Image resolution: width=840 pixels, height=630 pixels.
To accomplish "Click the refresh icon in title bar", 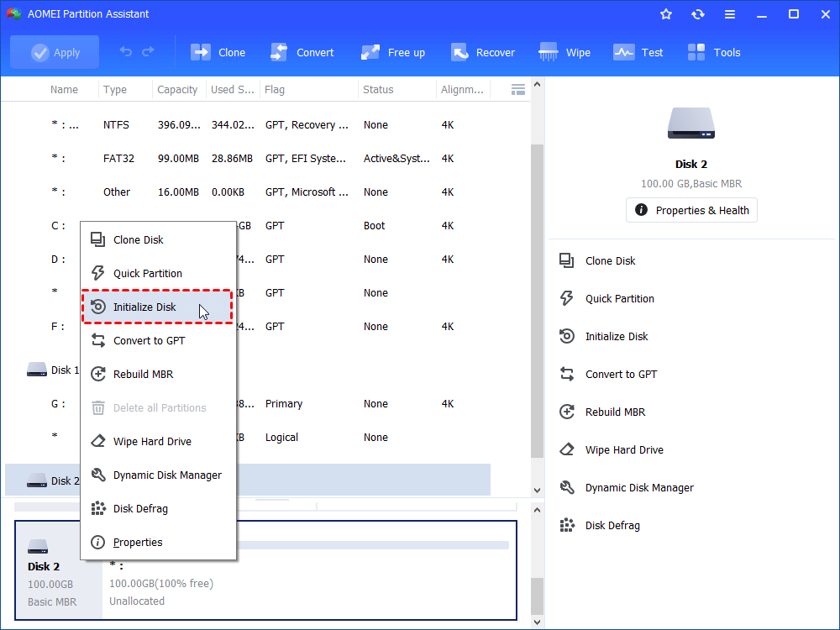I will click(x=698, y=14).
